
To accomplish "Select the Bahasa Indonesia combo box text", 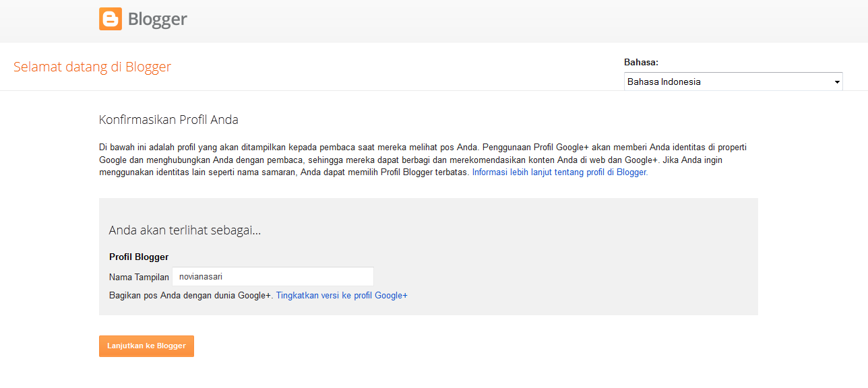I will click(x=664, y=82).
